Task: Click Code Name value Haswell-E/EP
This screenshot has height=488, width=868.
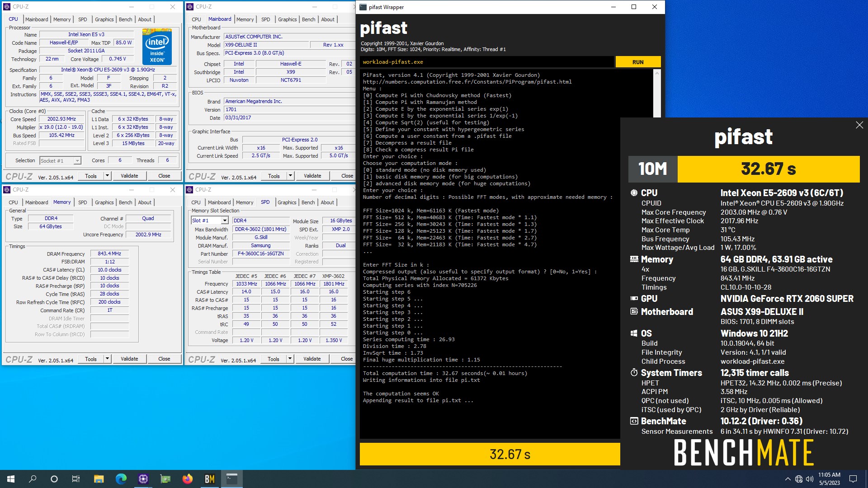Action: pyautogui.click(x=64, y=42)
